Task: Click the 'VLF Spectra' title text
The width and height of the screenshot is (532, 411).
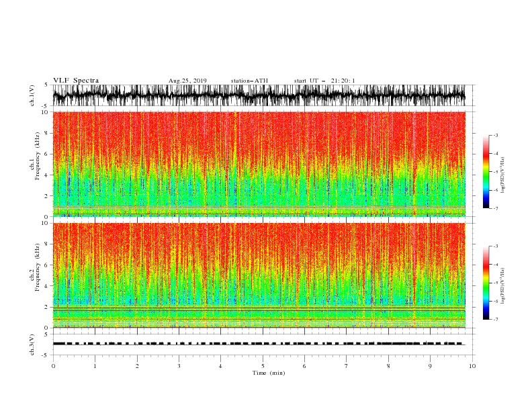Action: (76, 81)
